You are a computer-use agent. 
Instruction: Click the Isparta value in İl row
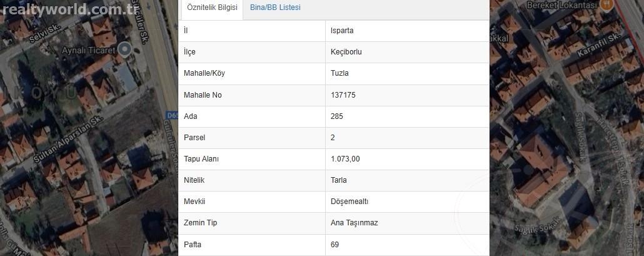342,31
